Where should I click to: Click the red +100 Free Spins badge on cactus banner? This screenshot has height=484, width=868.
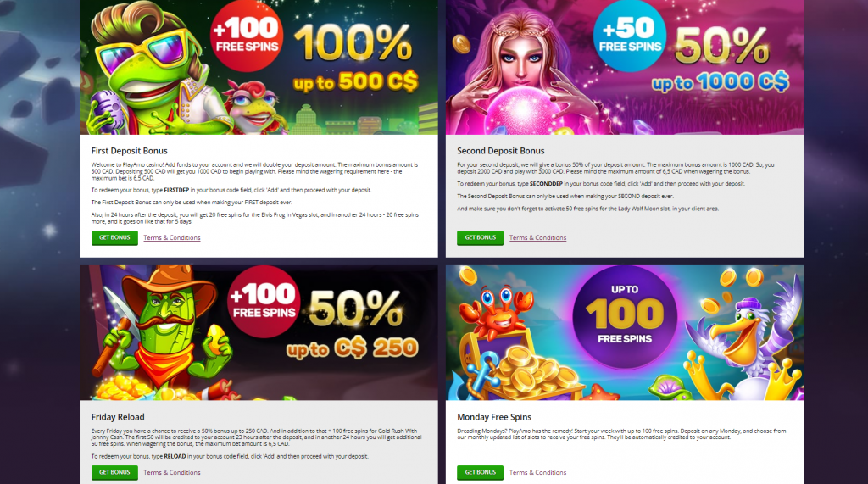(x=264, y=302)
